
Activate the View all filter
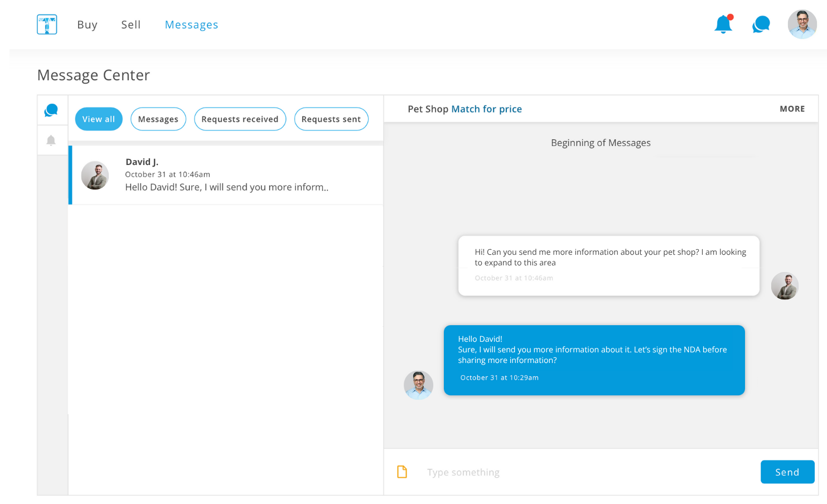point(99,119)
